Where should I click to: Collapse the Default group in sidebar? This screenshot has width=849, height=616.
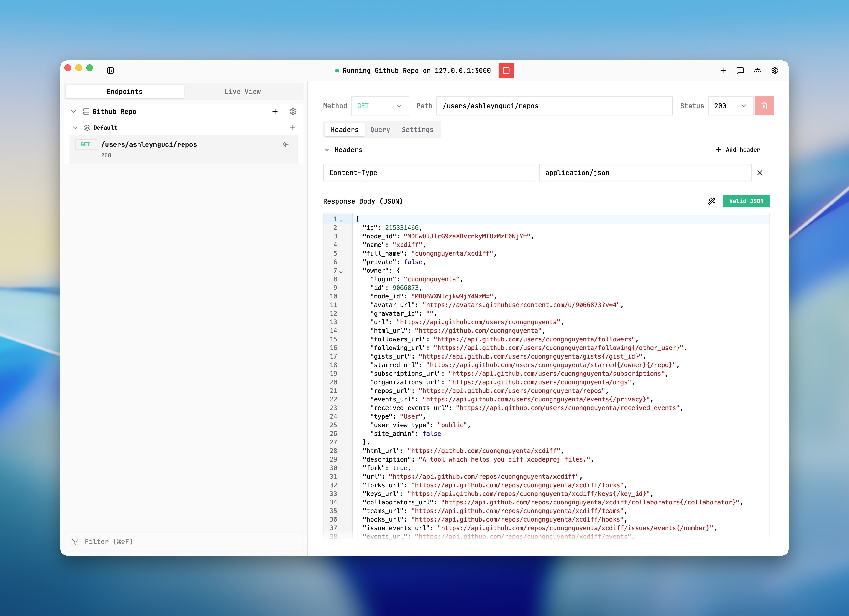pos(75,128)
